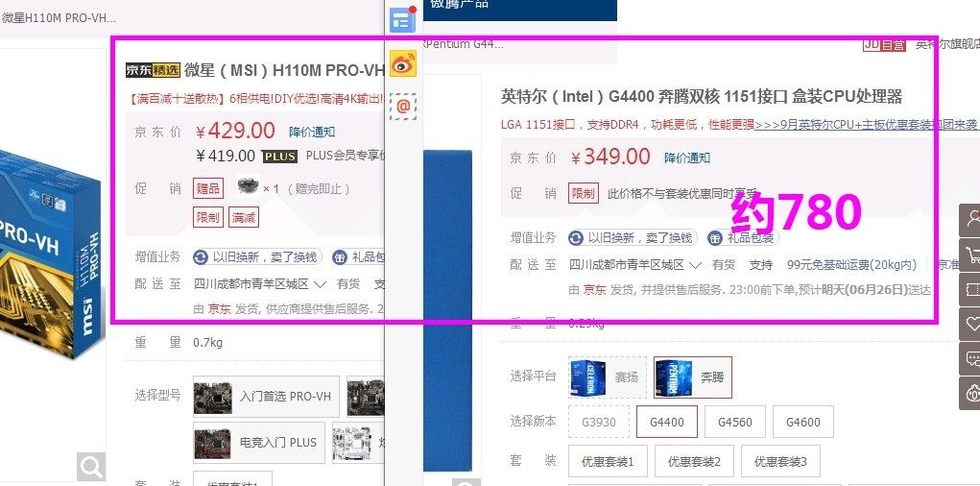980x486 pixels.
Task: Click the 京东 seller link on MSI page
Action: [x=220, y=308]
